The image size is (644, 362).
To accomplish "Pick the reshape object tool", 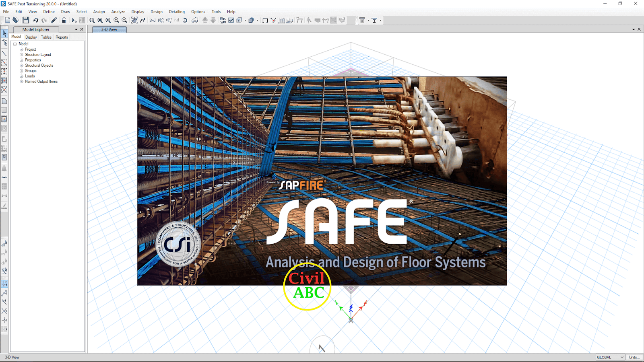I will pos(4,43).
